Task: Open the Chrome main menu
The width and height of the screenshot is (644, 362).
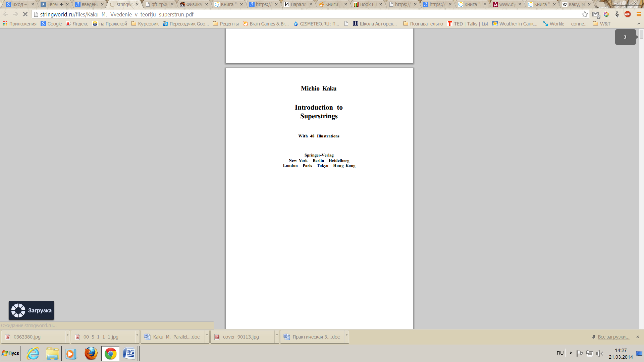Action: (639, 14)
